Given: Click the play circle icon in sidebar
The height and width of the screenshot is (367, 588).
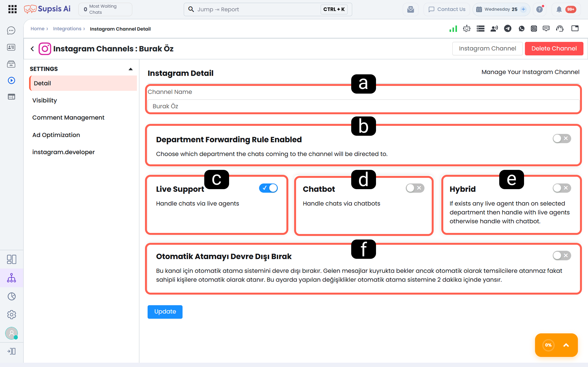Looking at the screenshot, I should [11, 80].
